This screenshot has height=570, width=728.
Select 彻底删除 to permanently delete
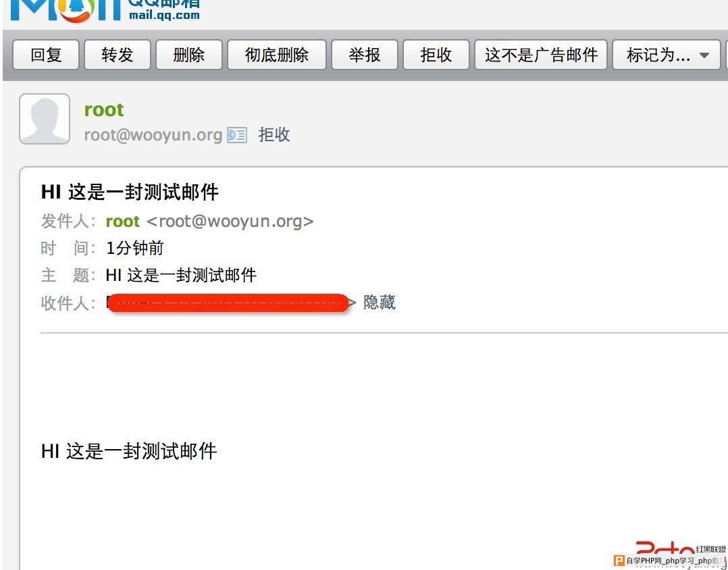[x=277, y=55]
